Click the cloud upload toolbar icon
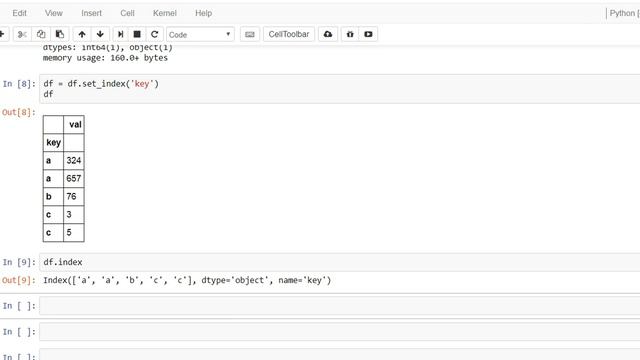Screen dimensions: 640x360 pyautogui.click(x=328, y=34)
